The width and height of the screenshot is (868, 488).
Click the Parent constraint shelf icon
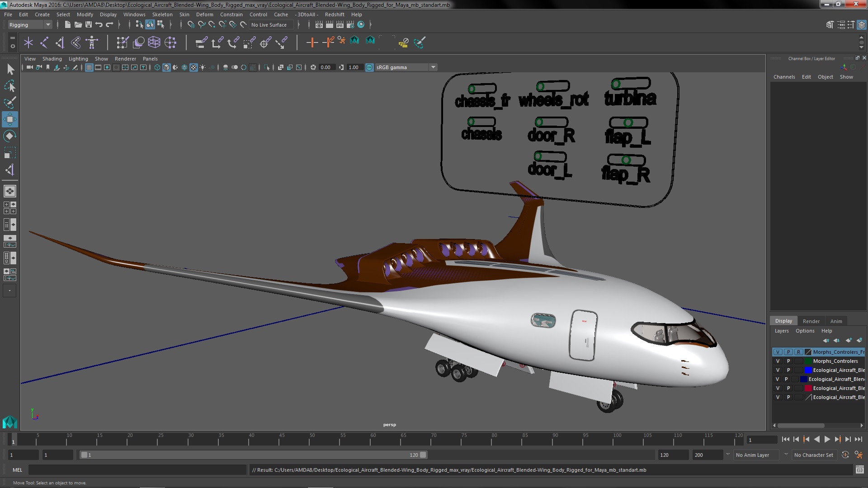(x=201, y=43)
